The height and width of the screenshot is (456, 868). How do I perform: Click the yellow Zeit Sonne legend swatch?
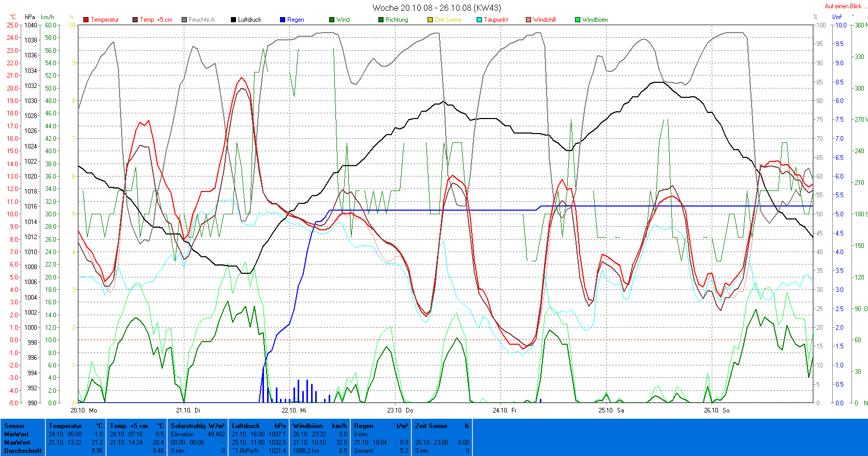click(x=430, y=20)
